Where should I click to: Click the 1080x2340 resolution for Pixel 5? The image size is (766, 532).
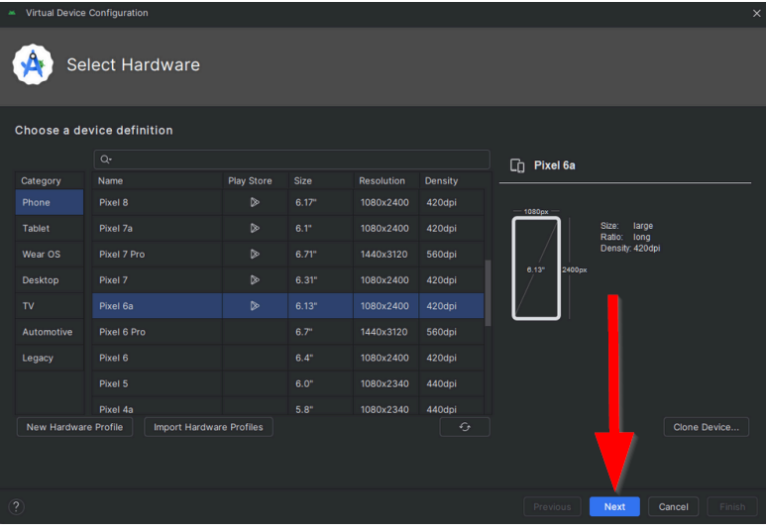[x=384, y=383]
